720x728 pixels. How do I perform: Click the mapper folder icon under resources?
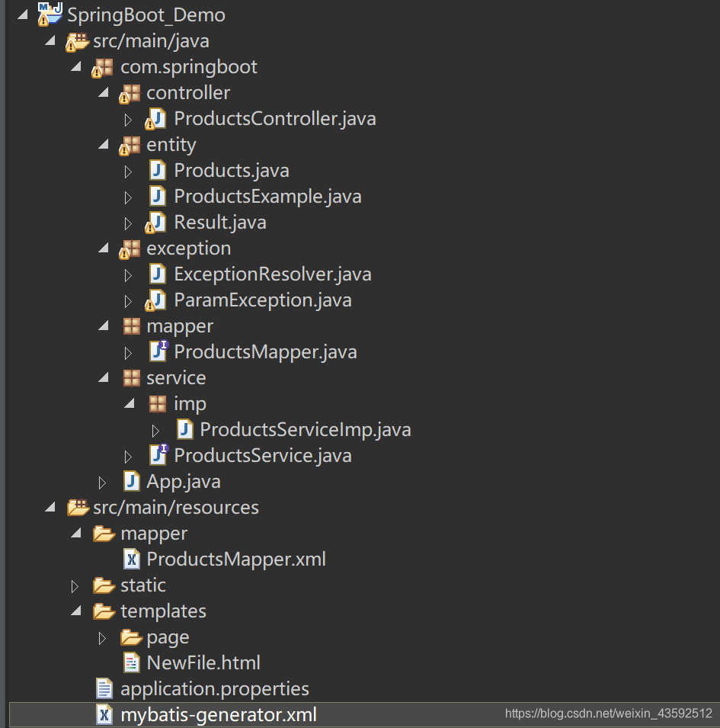104,534
